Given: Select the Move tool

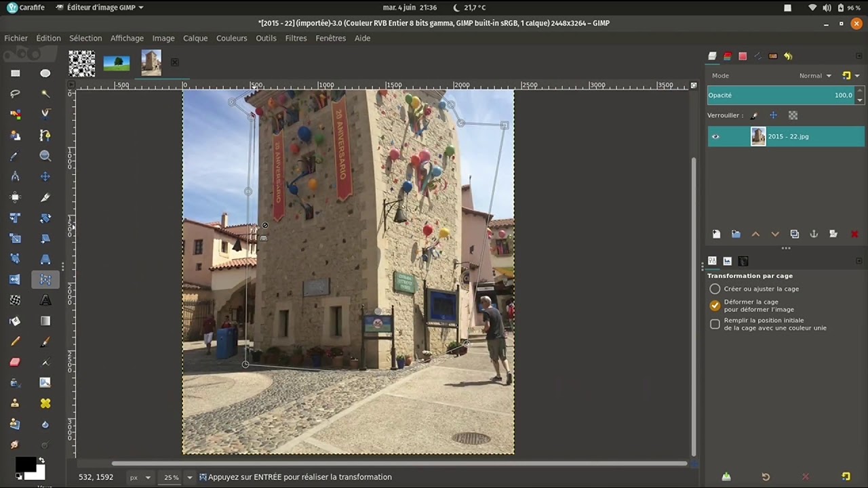Looking at the screenshot, I should 45,176.
